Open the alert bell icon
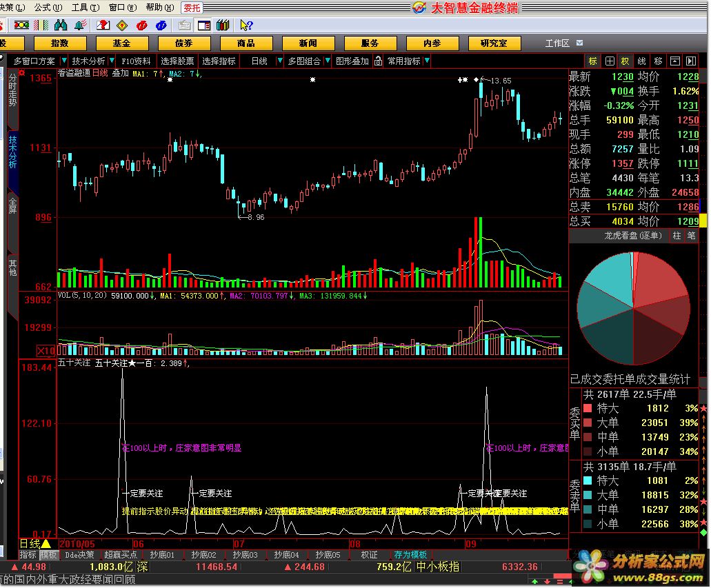Image resolution: width=711 pixels, height=588 pixels. (81, 26)
